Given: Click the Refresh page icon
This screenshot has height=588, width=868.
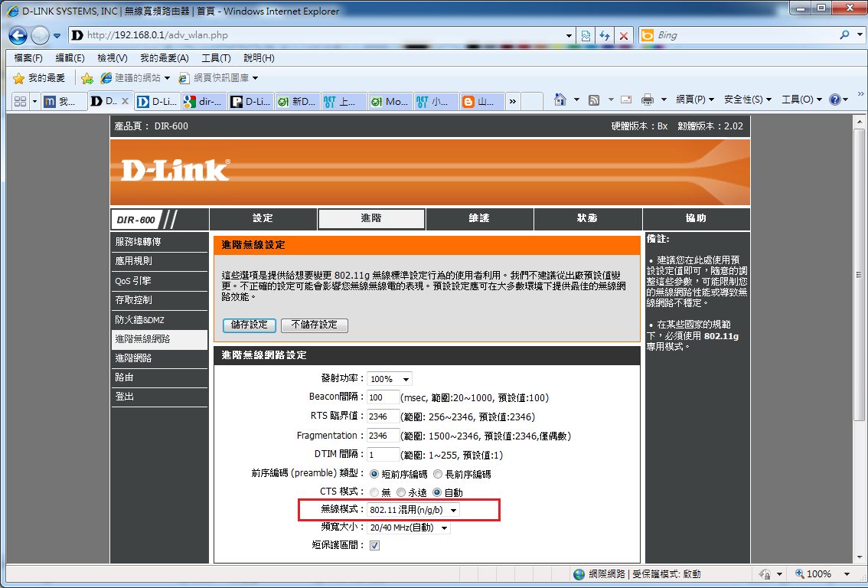Looking at the screenshot, I should (605, 35).
